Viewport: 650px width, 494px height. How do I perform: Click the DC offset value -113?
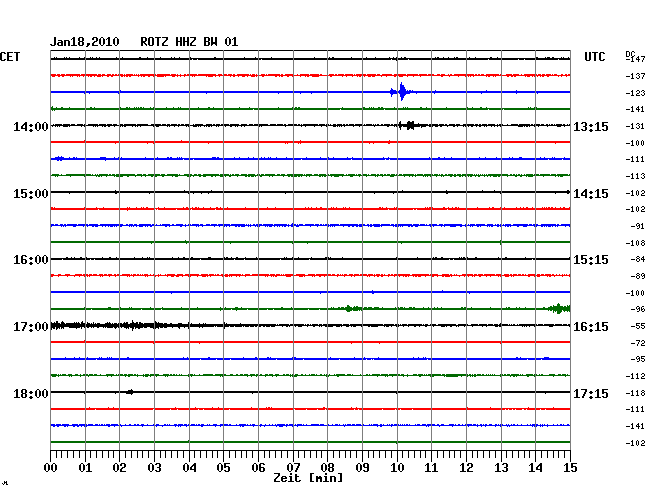pyautogui.click(x=636, y=176)
